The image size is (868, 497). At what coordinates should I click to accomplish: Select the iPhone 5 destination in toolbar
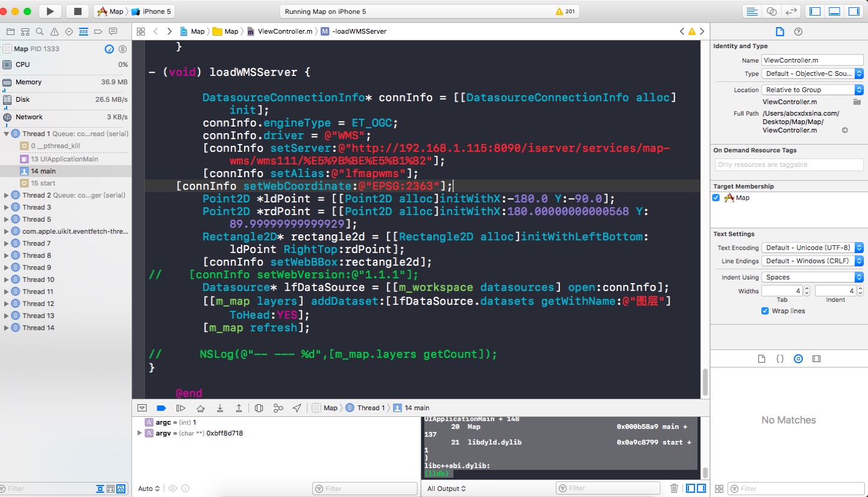[x=151, y=11]
